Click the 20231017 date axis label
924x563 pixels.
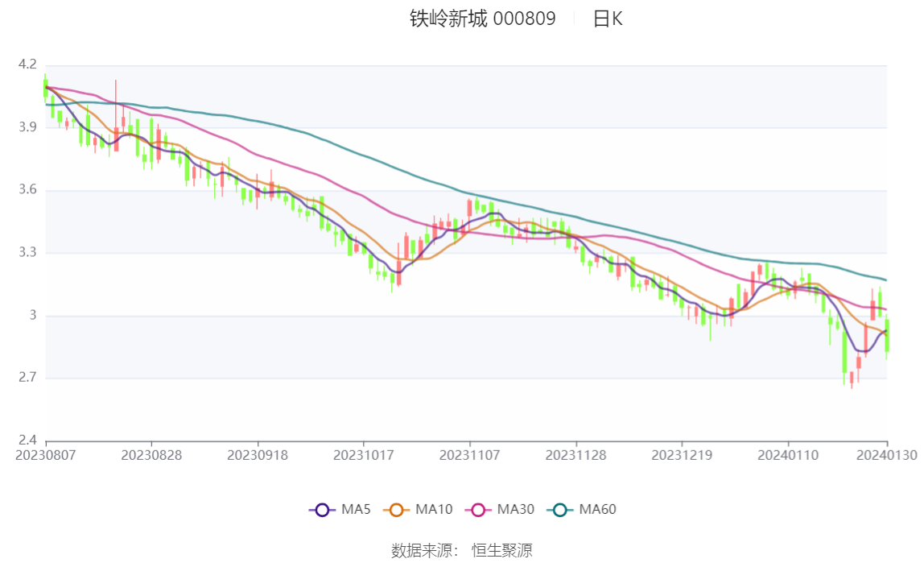pyautogui.click(x=364, y=456)
